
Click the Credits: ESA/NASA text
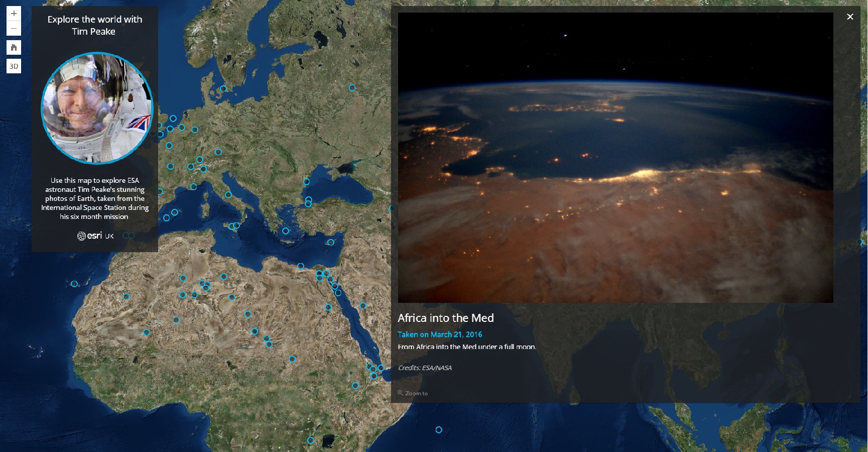click(425, 368)
